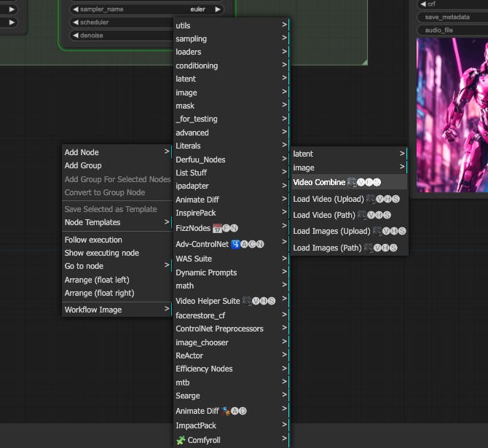Add the Load Video (Upload) node
Screen dimensions: 488x448
point(349,199)
